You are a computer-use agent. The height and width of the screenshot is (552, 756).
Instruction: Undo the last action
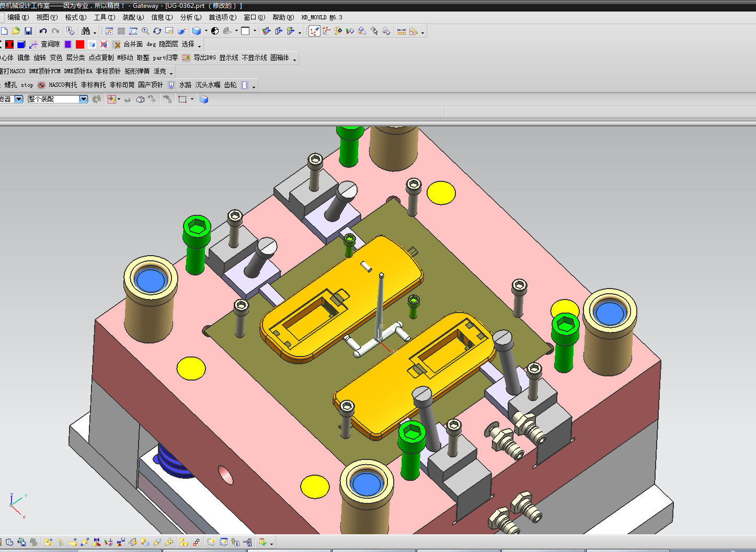tap(43, 31)
